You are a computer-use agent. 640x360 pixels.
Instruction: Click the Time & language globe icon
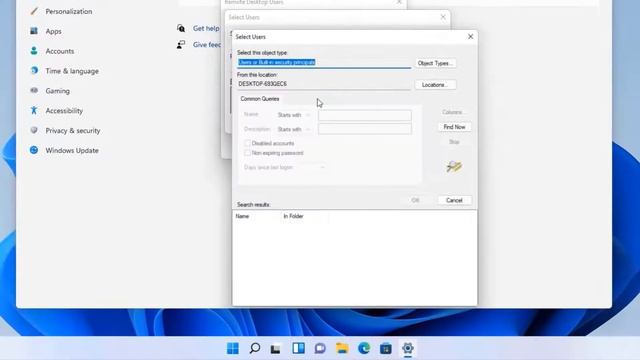point(34,71)
